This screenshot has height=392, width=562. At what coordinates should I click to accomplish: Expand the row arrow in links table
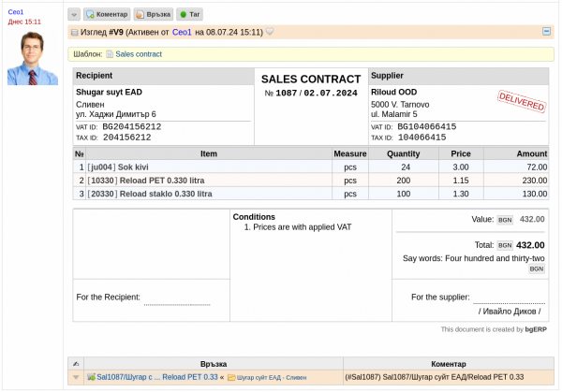point(76,377)
